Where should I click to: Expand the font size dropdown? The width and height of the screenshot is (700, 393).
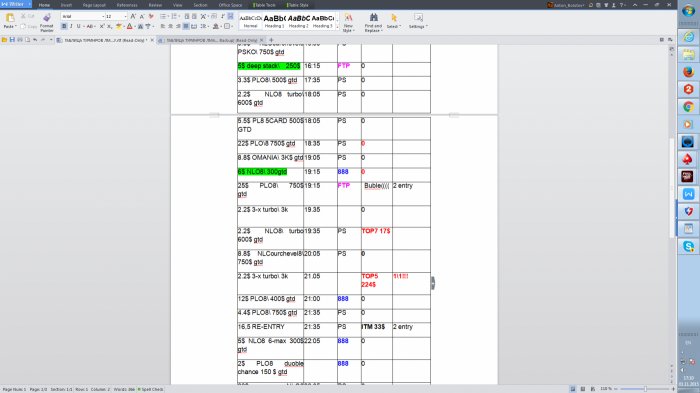125,17
